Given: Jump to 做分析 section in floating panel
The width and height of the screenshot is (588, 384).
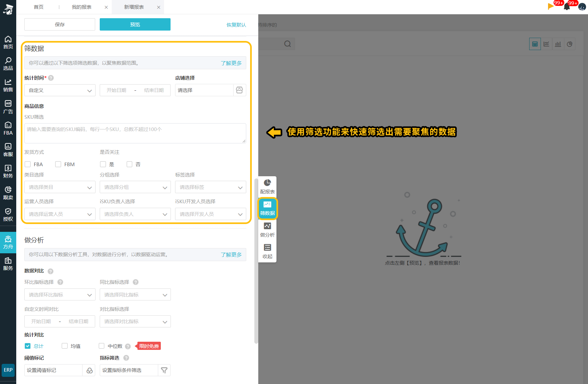Looking at the screenshot, I should pos(267,230).
